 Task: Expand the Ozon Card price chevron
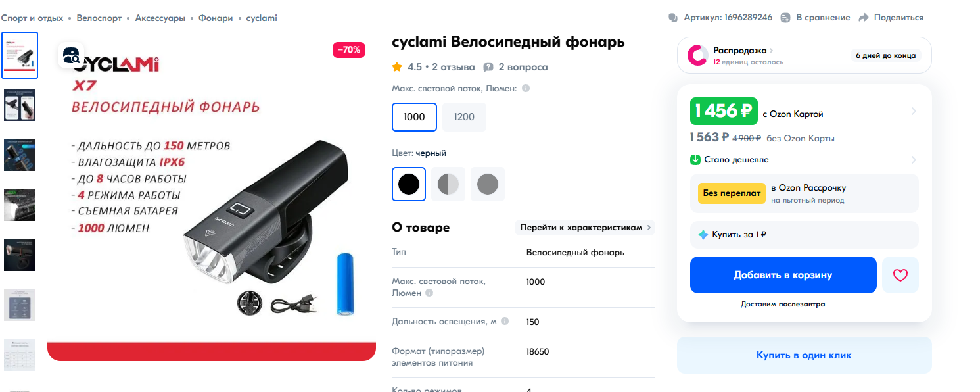point(914,111)
